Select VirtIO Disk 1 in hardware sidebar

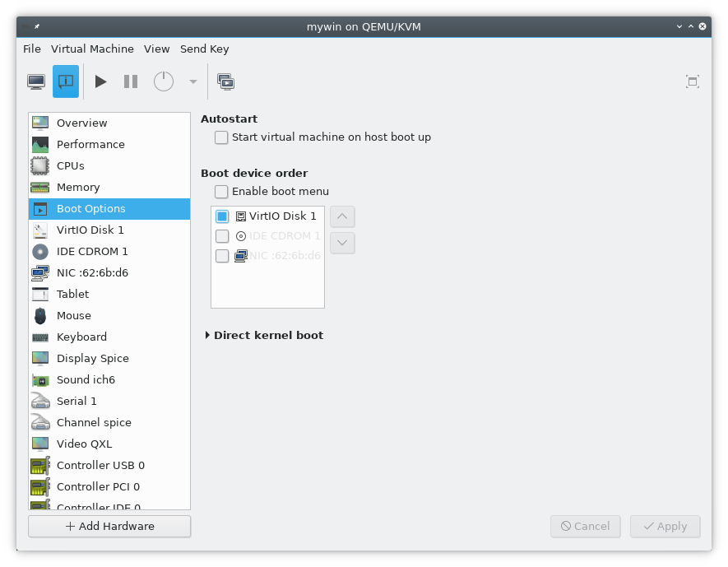[x=109, y=230]
